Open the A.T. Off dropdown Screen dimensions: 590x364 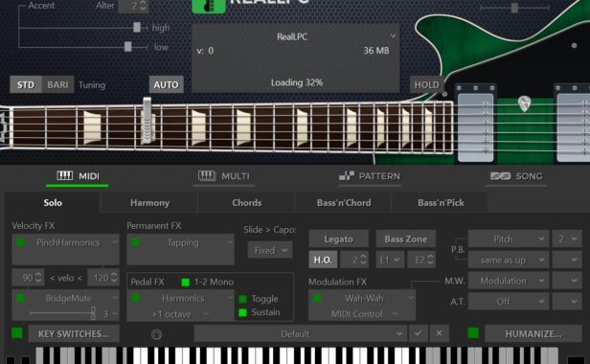coord(508,302)
